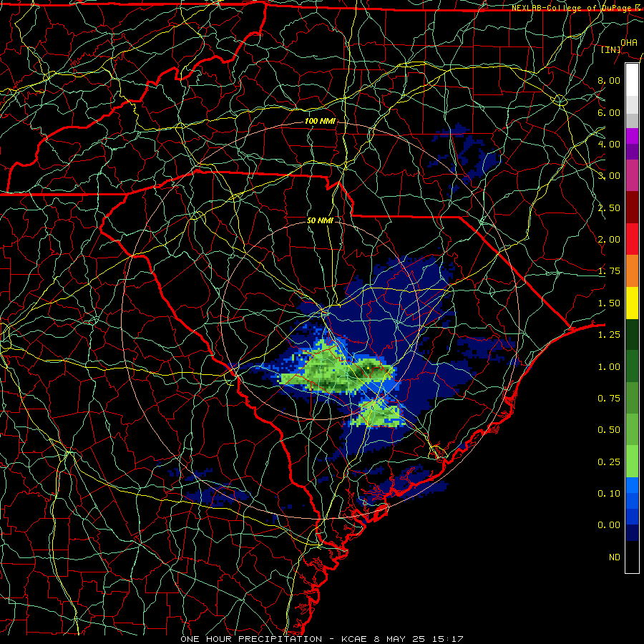Click the 100 NMI range ring label
The height and width of the screenshot is (644, 644).
(320, 121)
